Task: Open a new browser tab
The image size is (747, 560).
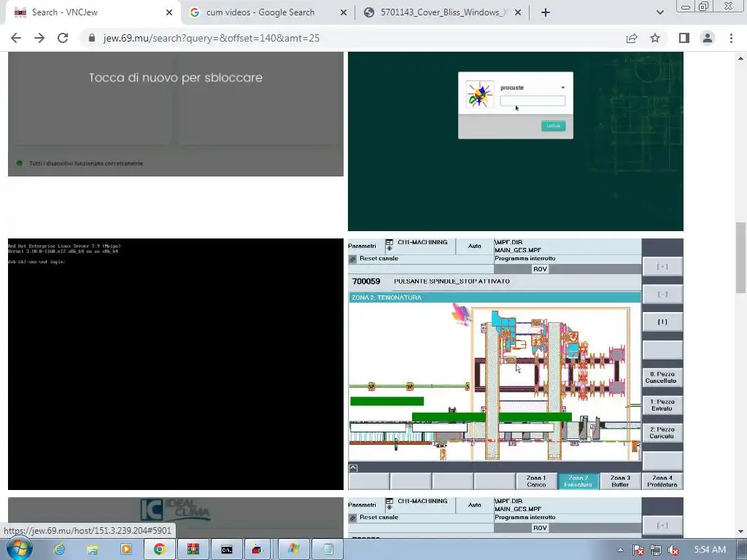Action: coord(546,13)
